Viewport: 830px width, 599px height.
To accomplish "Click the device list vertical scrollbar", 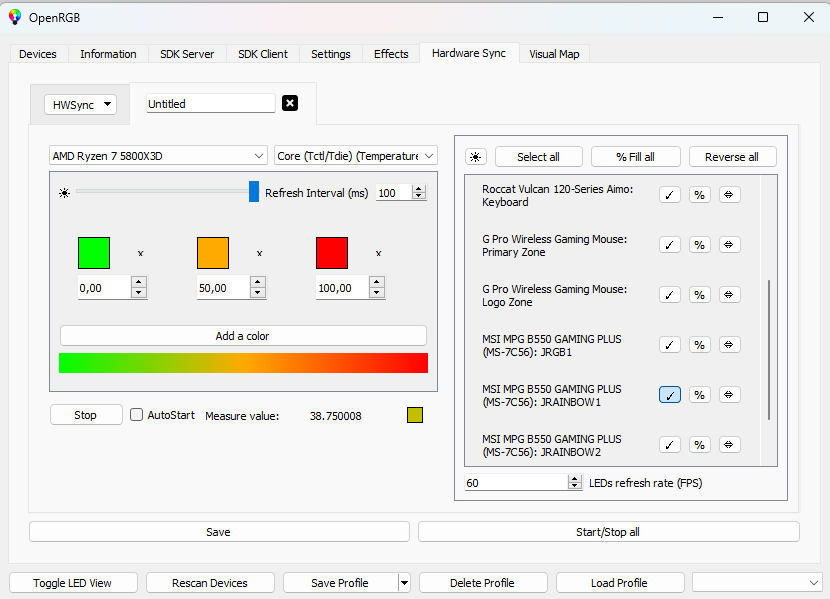I will tap(769, 350).
